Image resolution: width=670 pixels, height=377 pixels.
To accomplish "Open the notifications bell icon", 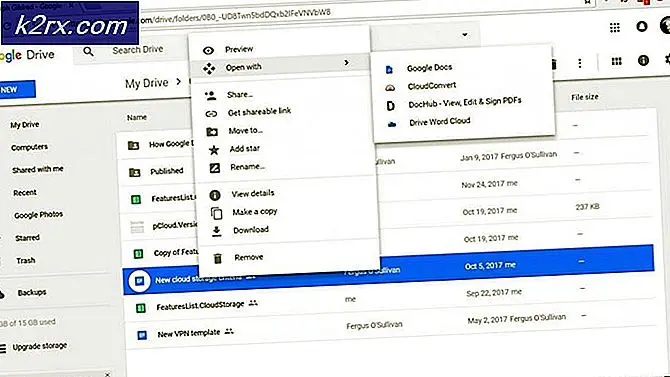I will tap(642, 27).
